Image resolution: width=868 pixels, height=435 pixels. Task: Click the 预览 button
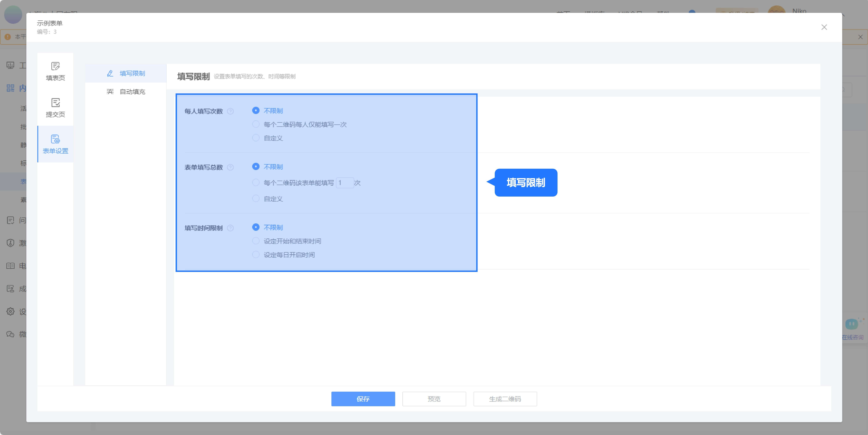point(434,399)
